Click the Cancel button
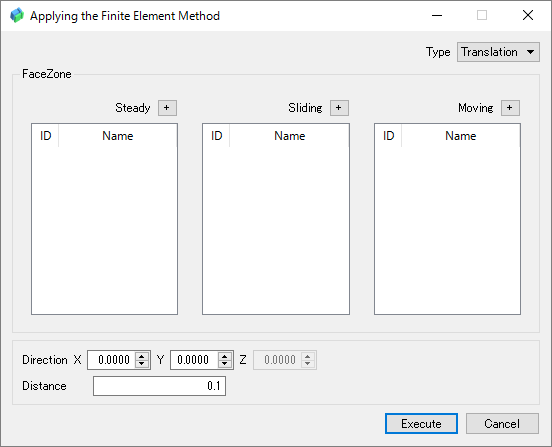The image size is (552, 447). [x=502, y=423]
